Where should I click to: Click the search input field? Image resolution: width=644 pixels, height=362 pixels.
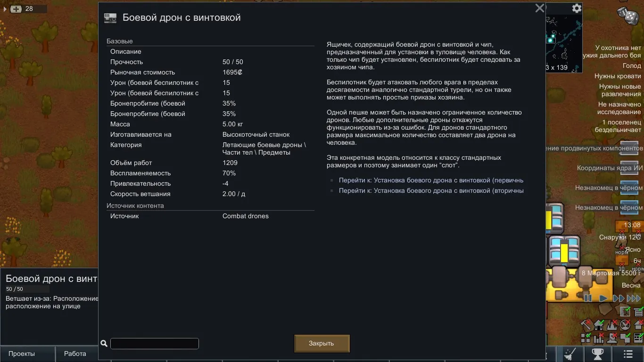pos(154,344)
